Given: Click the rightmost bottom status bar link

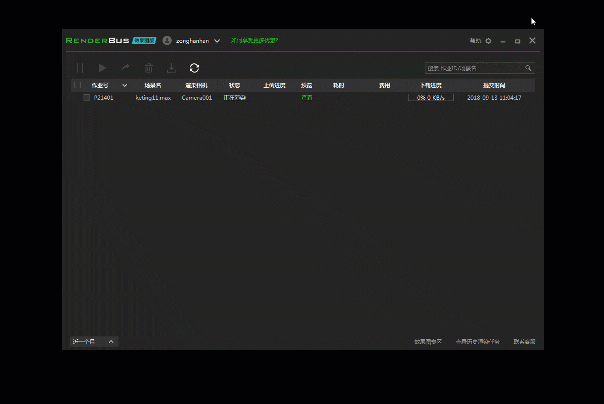Looking at the screenshot, I should click(x=524, y=341).
